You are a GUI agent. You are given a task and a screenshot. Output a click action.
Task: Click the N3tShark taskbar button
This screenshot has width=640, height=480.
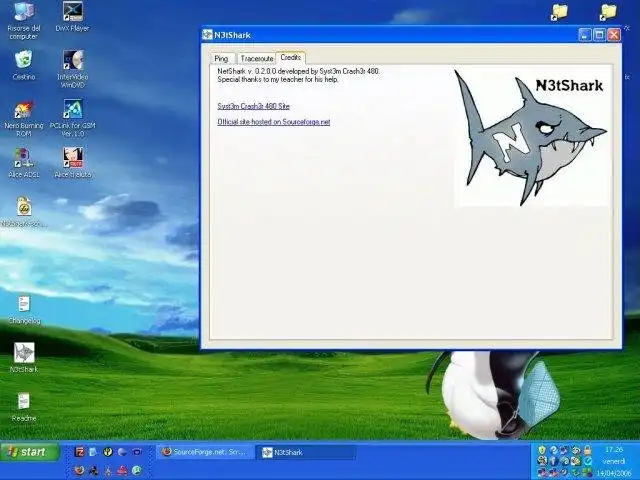click(x=305, y=452)
